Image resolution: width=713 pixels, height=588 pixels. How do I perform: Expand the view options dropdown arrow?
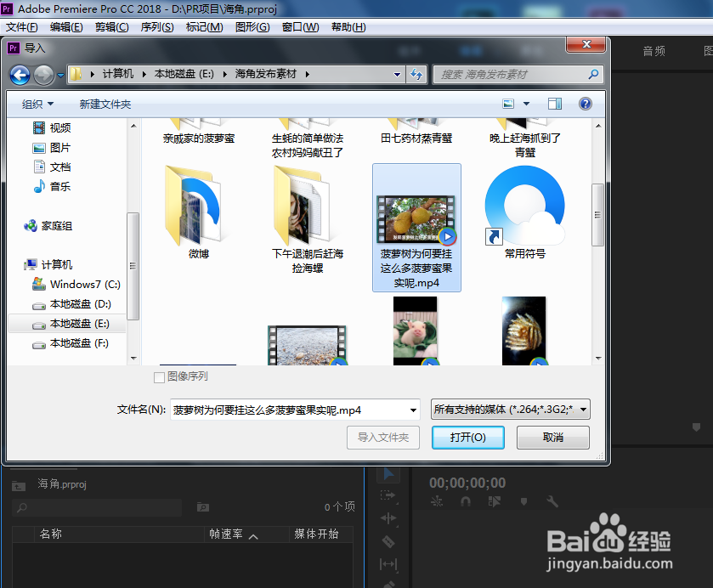[x=527, y=105]
